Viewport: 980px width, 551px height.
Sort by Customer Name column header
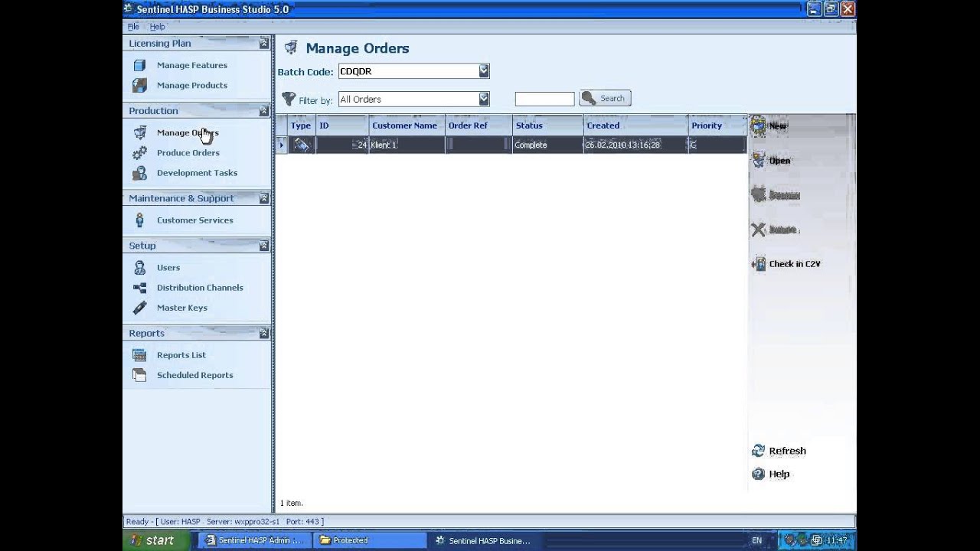coord(407,126)
